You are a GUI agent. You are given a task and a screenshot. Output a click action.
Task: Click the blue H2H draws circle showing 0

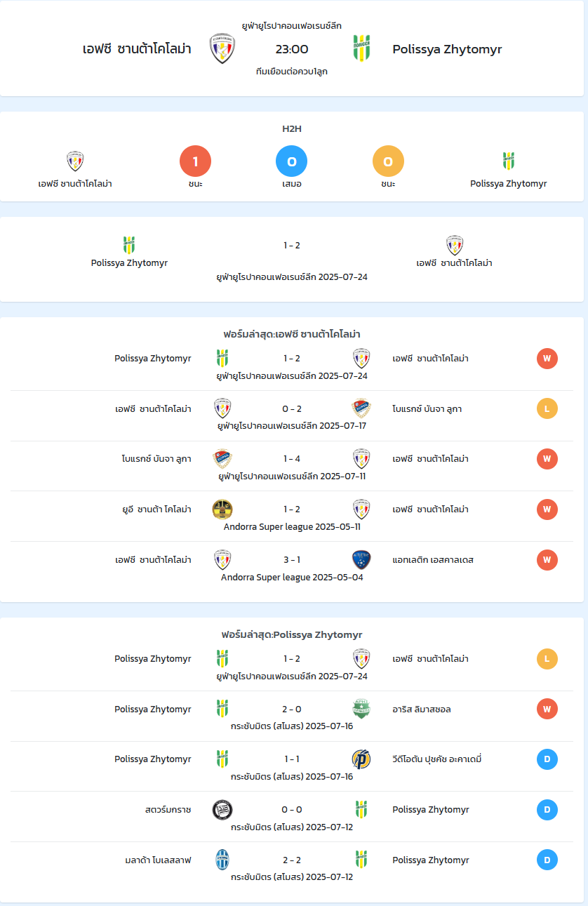coord(292,161)
